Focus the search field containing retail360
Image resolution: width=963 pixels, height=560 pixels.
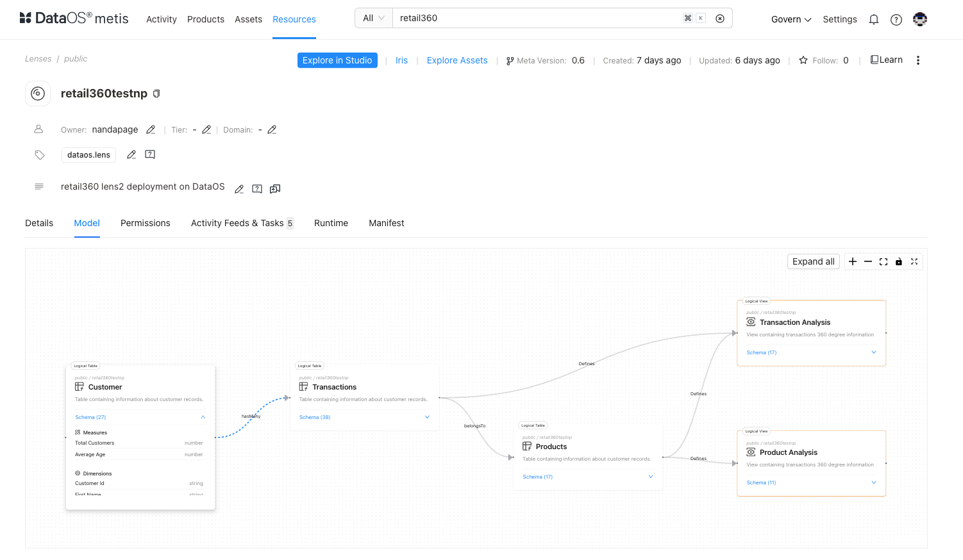point(539,19)
